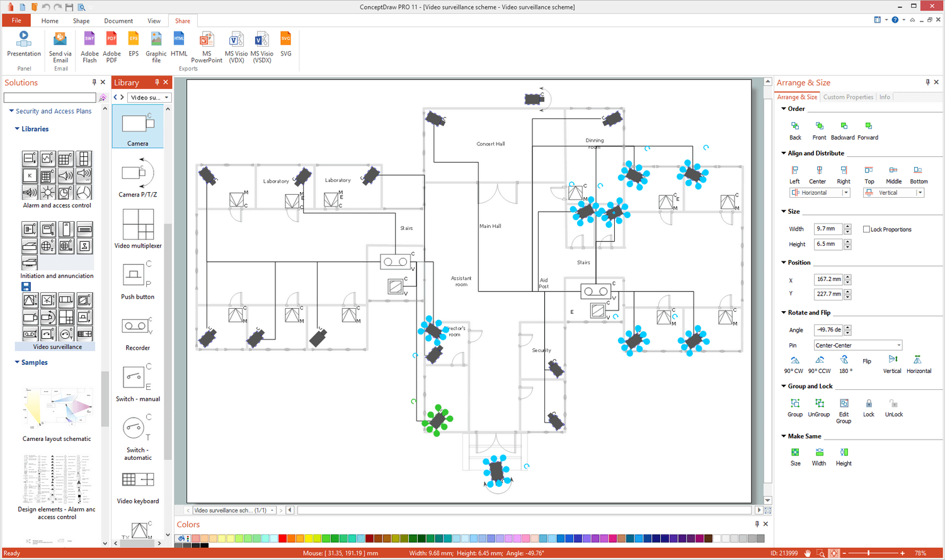This screenshot has height=560, width=945.
Task: Rotate selection 90° CW
Action: pyautogui.click(x=795, y=364)
